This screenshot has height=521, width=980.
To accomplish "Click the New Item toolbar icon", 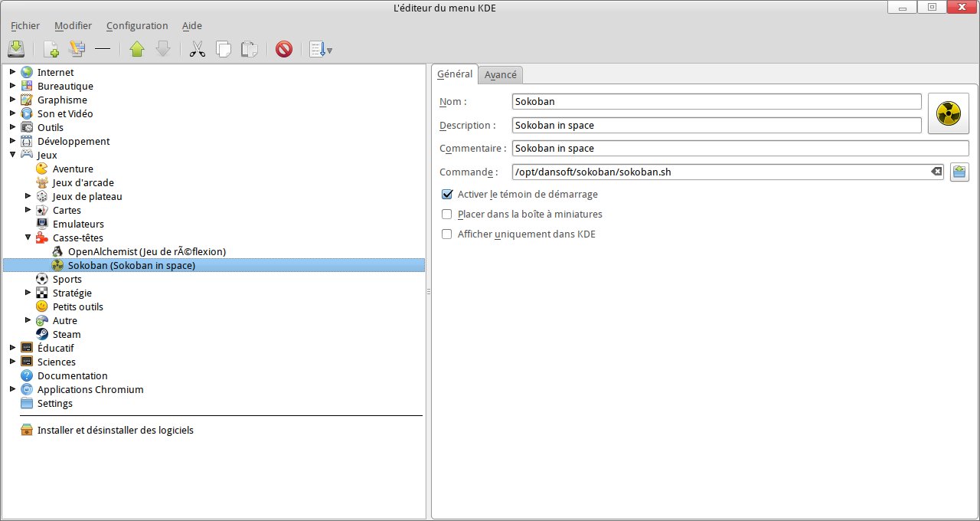I will pyautogui.click(x=51, y=49).
